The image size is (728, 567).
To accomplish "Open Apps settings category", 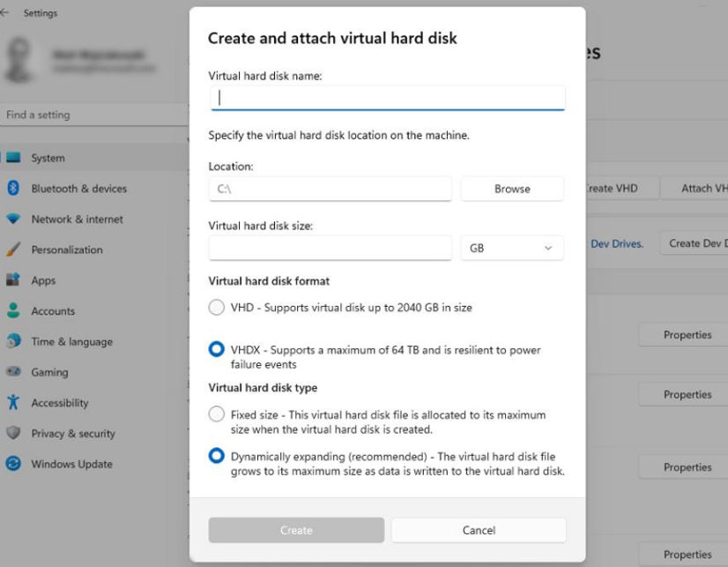I will (x=94, y=280).
